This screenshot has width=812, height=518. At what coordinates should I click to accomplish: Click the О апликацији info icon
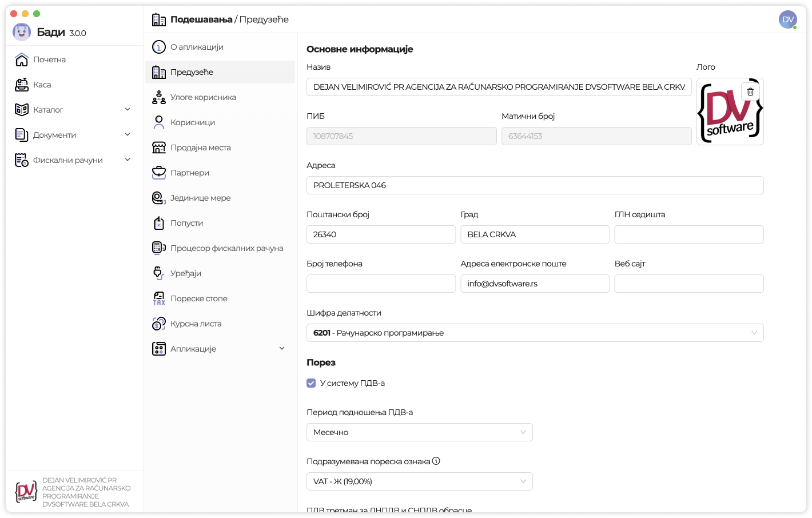159,47
